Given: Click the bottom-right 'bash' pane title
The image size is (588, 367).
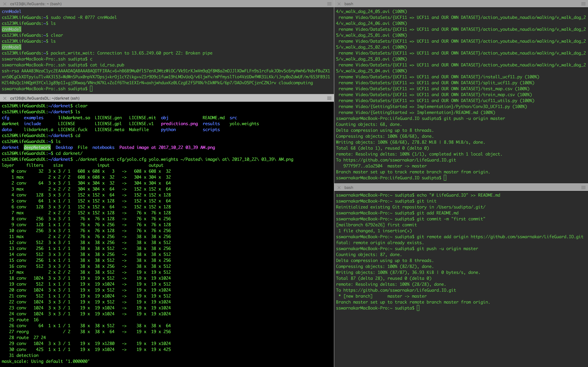Looking at the screenshot, I should coord(349,188).
